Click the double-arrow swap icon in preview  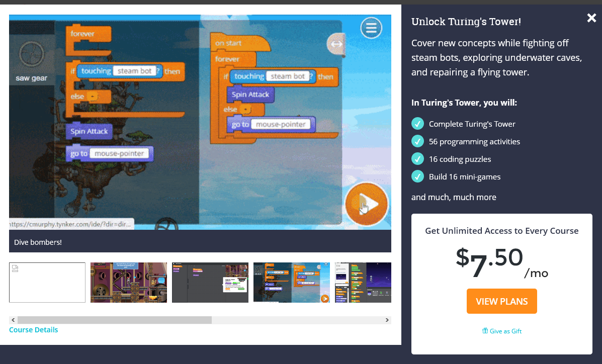coord(336,44)
